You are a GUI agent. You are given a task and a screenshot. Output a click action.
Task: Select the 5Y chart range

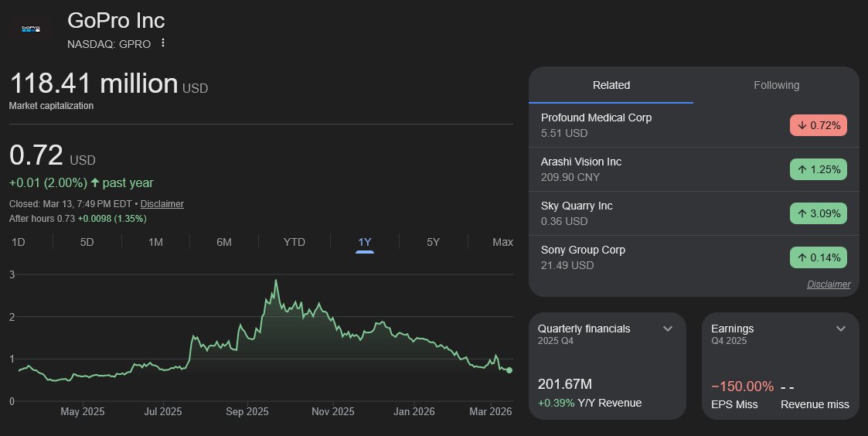click(x=433, y=242)
